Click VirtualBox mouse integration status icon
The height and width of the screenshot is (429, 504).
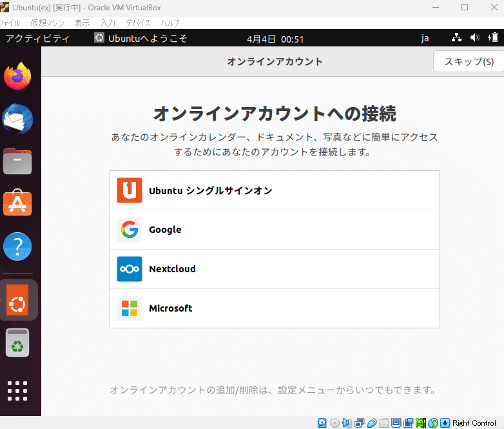tap(433, 423)
